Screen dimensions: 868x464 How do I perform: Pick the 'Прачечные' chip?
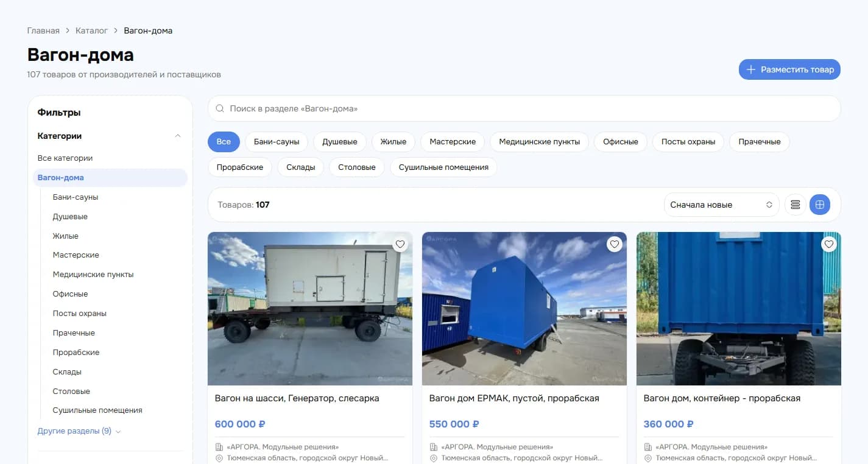[x=760, y=142]
